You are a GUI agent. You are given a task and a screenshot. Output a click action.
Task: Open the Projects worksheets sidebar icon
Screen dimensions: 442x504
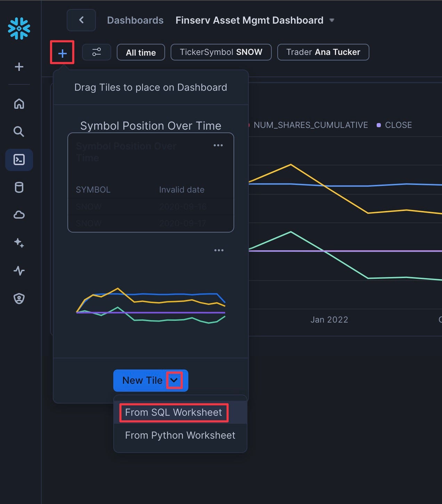coord(19,160)
